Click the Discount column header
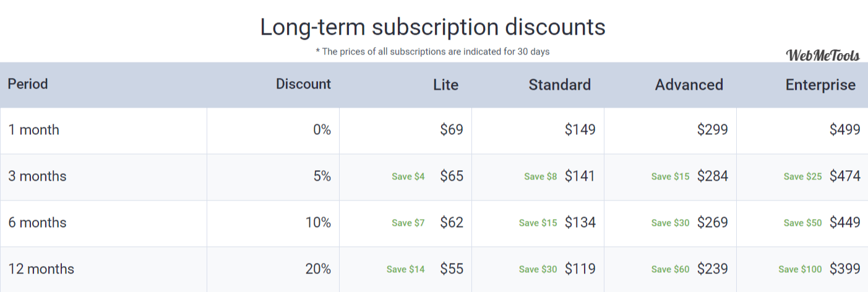 (303, 84)
